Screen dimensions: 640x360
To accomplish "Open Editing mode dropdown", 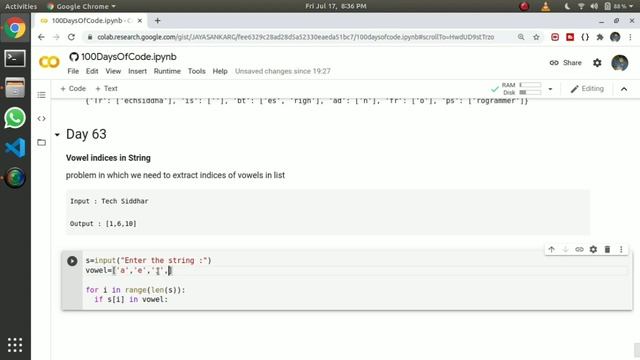I will point(587,89).
